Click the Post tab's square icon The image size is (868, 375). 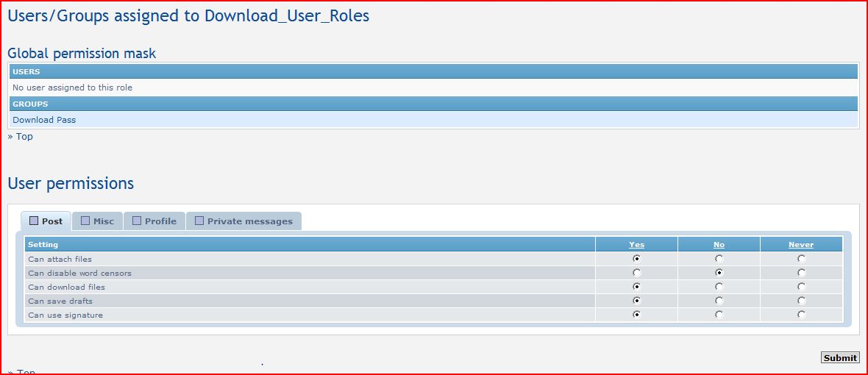tap(34, 221)
